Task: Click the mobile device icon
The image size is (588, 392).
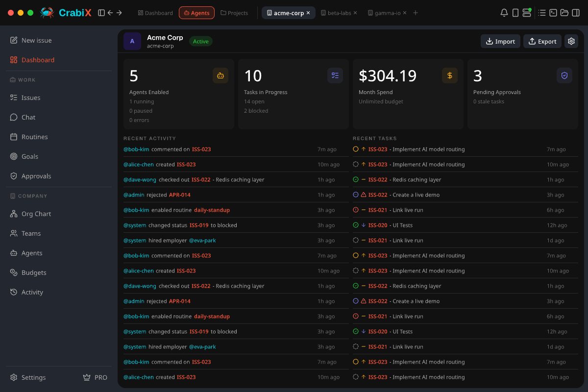Action: [x=515, y=13]
